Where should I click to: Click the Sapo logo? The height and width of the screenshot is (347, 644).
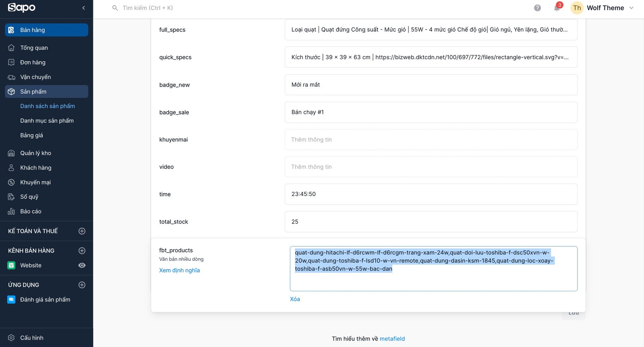[21, 7]
